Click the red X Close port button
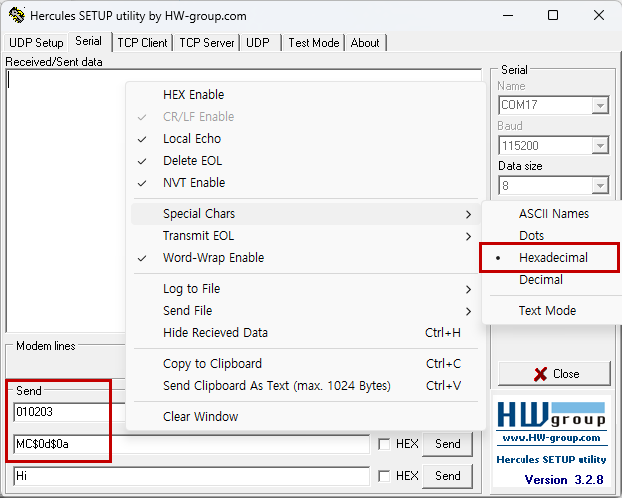Image resolution: width=622 pixels, height=498 pixels. 554,374
